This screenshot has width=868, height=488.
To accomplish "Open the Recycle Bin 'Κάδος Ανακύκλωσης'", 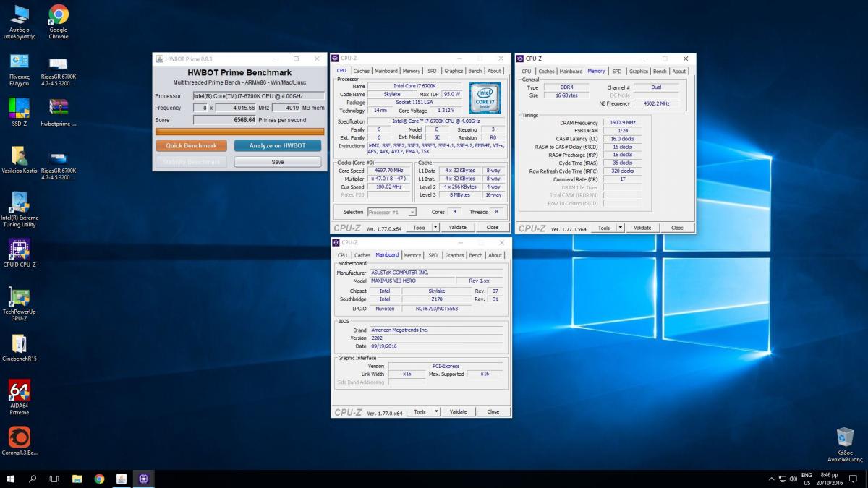I will pos(845,445).
